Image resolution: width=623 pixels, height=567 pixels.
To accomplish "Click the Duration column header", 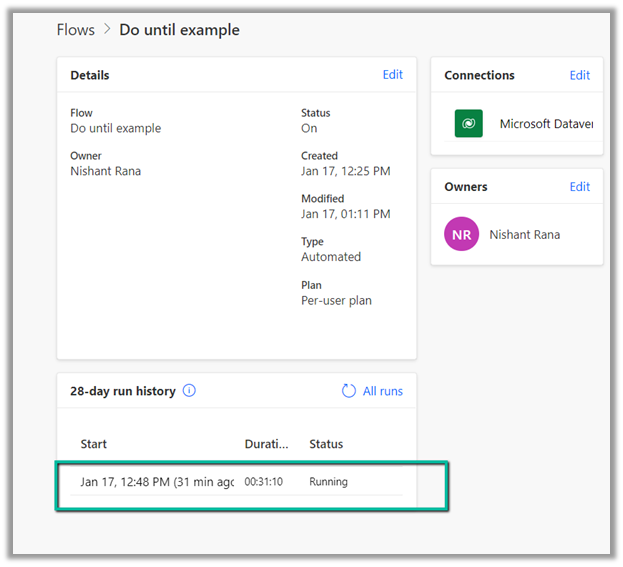I will pos(266,444).
